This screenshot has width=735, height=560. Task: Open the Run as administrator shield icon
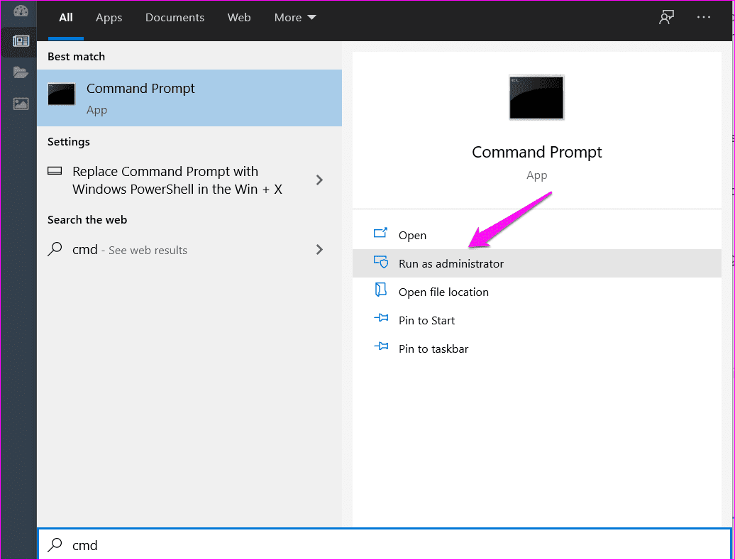coord(382,263)
